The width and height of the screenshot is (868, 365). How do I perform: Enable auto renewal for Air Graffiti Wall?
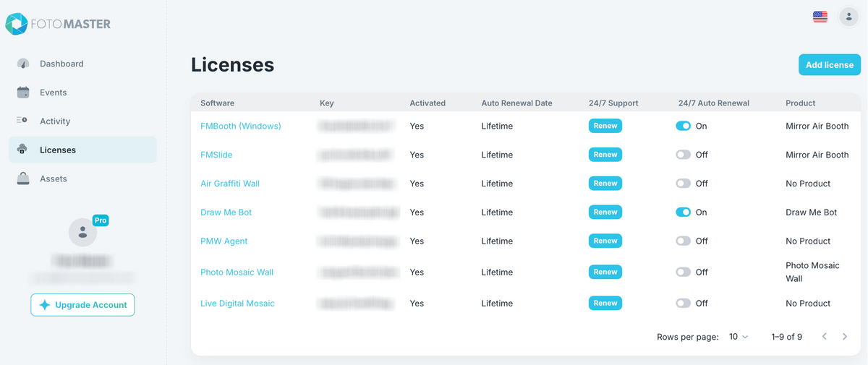tap(683, 184)
